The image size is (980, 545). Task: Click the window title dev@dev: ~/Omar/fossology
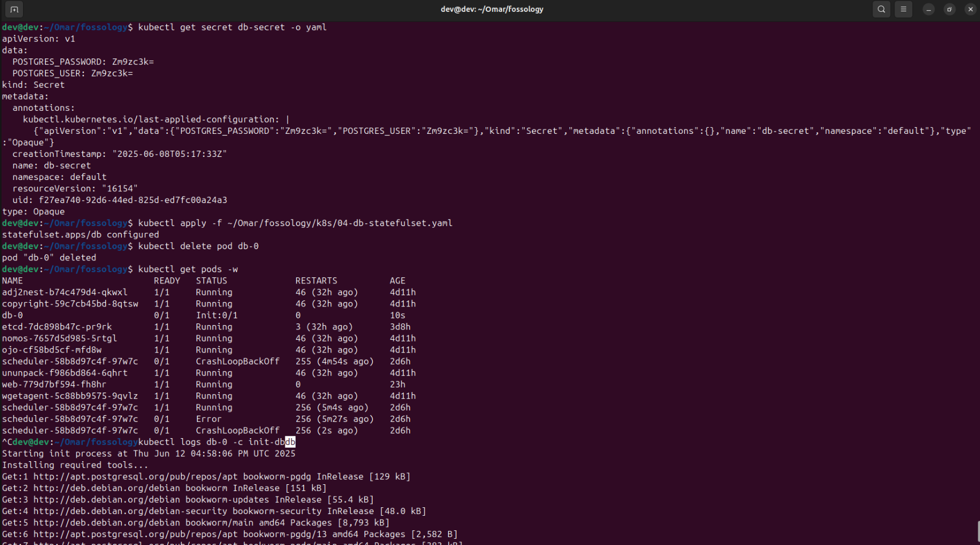tap(492, 9)
